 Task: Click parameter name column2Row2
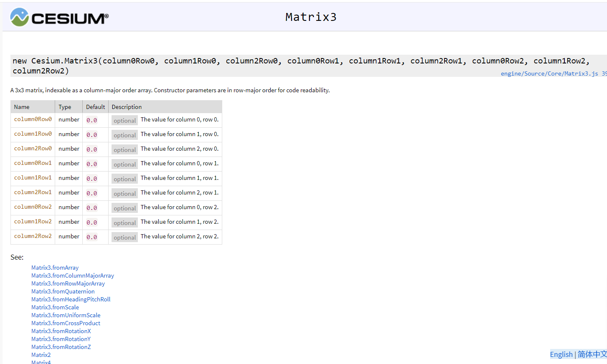pos(33,236)
